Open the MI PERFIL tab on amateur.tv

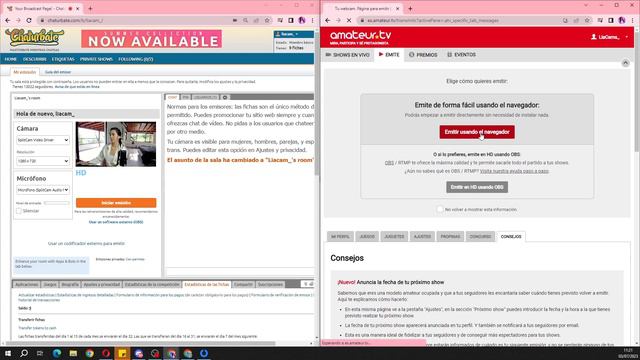point(340,237)
